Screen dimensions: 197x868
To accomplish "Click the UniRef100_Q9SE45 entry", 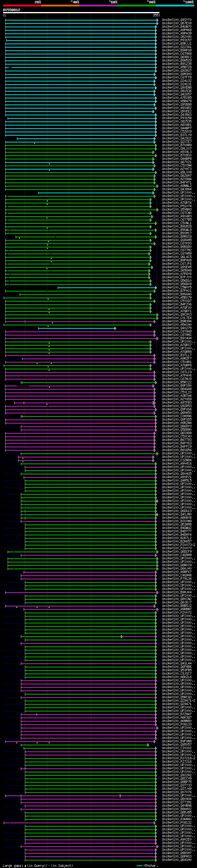I will coord(176,267).
